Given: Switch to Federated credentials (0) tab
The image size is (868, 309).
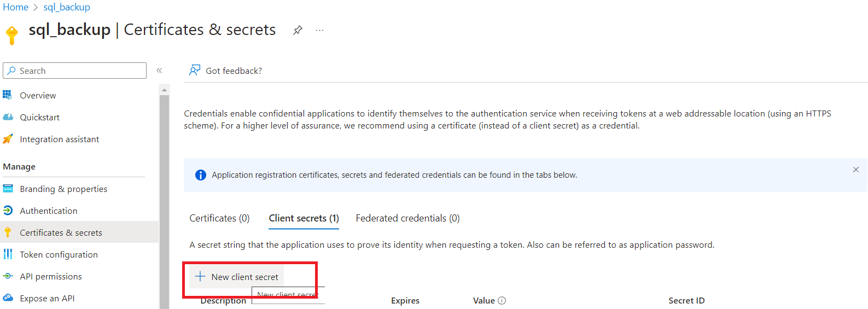Looking at the screenshot, I should click(x=407, y=218).
